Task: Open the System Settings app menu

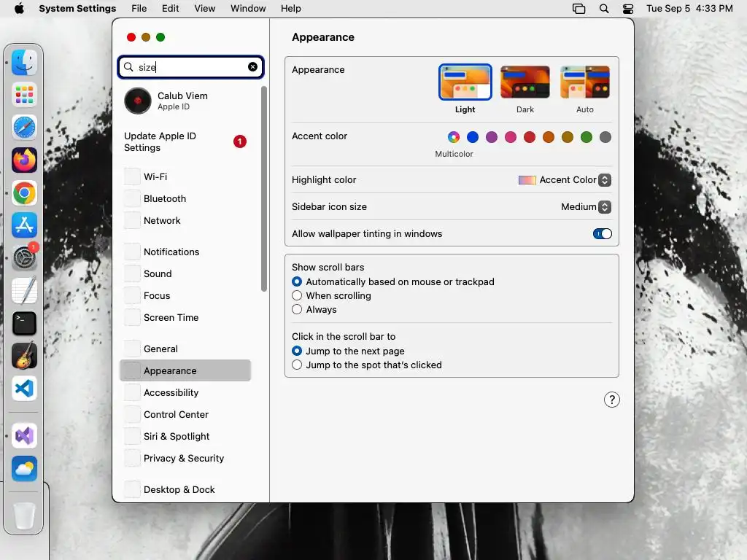Action: 77,8
